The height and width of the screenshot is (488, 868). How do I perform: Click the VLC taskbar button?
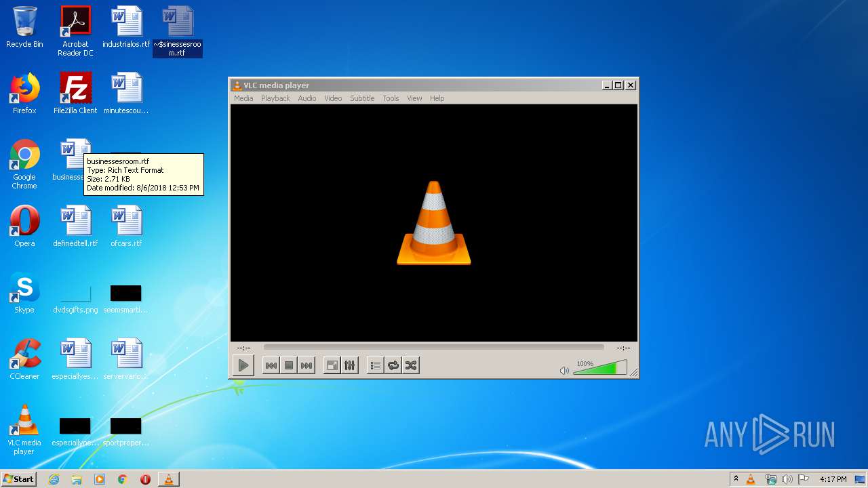(x=168, y=479)
